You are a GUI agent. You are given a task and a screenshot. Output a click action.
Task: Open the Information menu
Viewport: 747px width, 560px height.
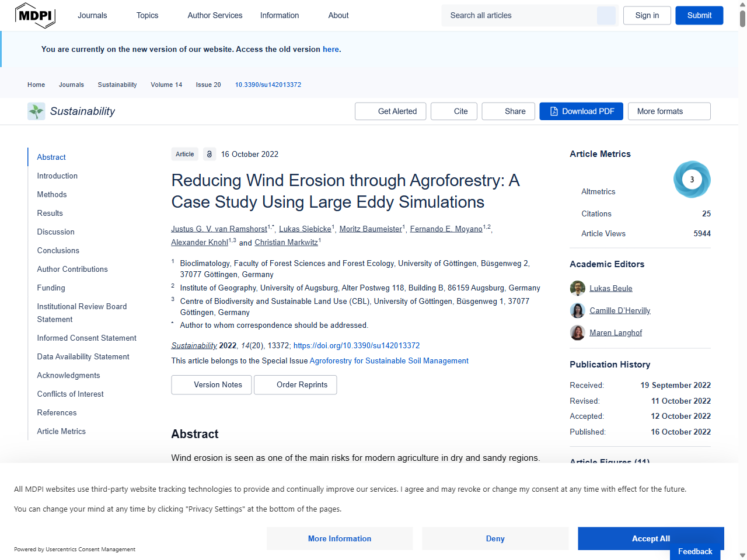(280, 15)
